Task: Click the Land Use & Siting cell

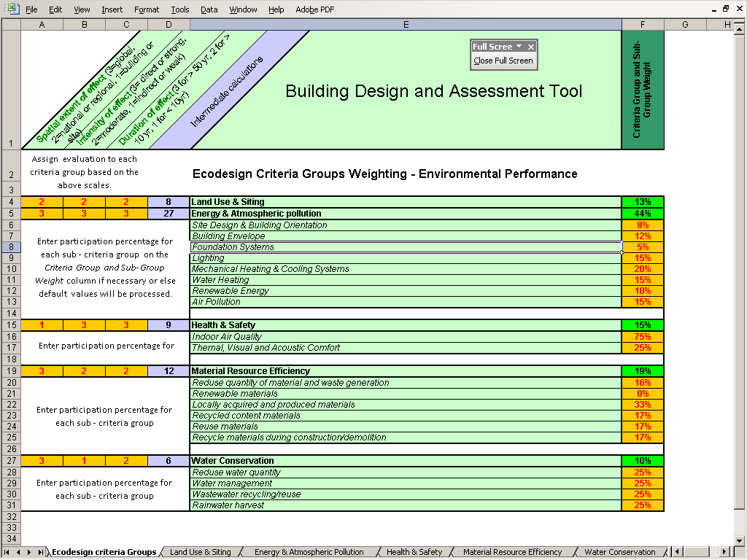Action: [406, 202]
